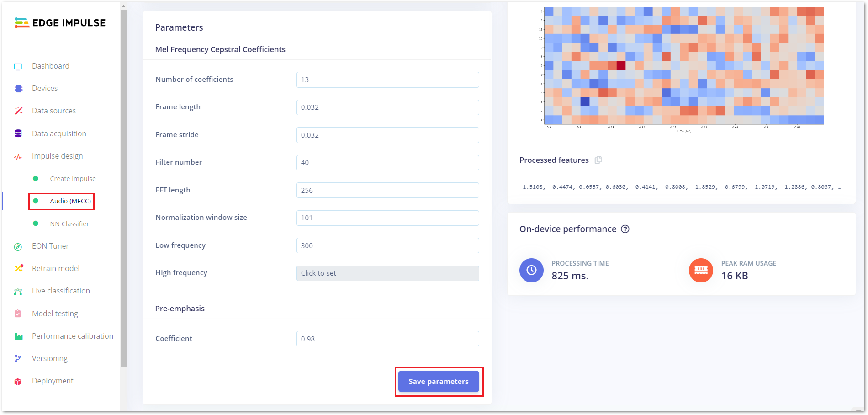
Task: Copy processed features with the clipboard icon
Action: click(598, 160)
